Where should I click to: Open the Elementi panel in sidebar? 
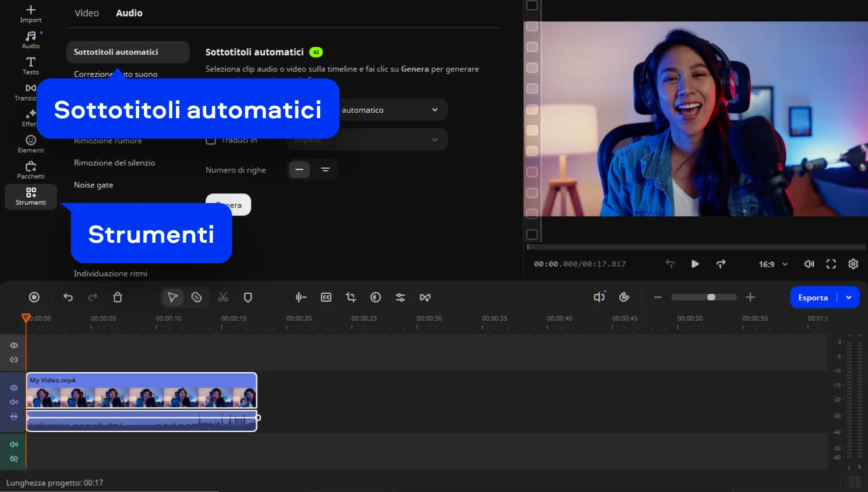coord(31,144)
